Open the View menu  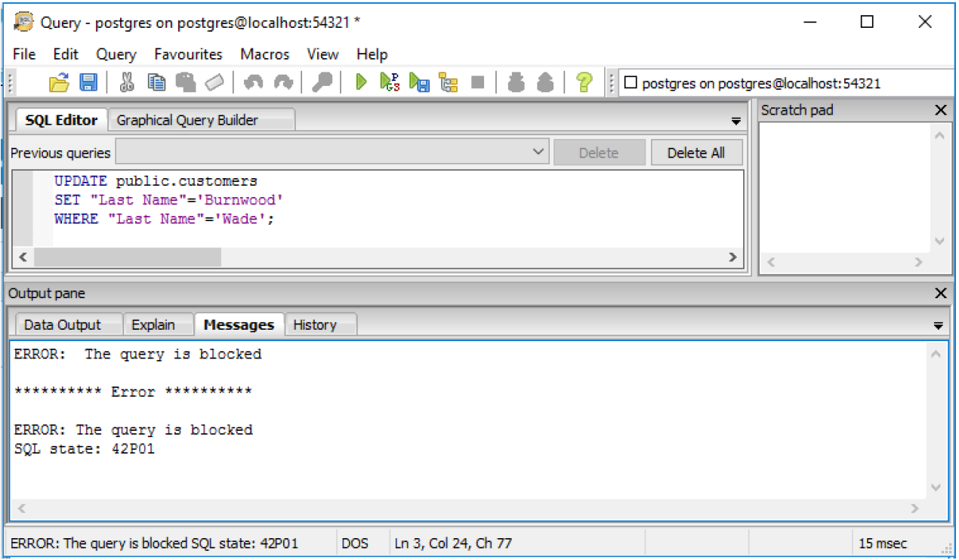pyautogui.click(x=322, y=54)
